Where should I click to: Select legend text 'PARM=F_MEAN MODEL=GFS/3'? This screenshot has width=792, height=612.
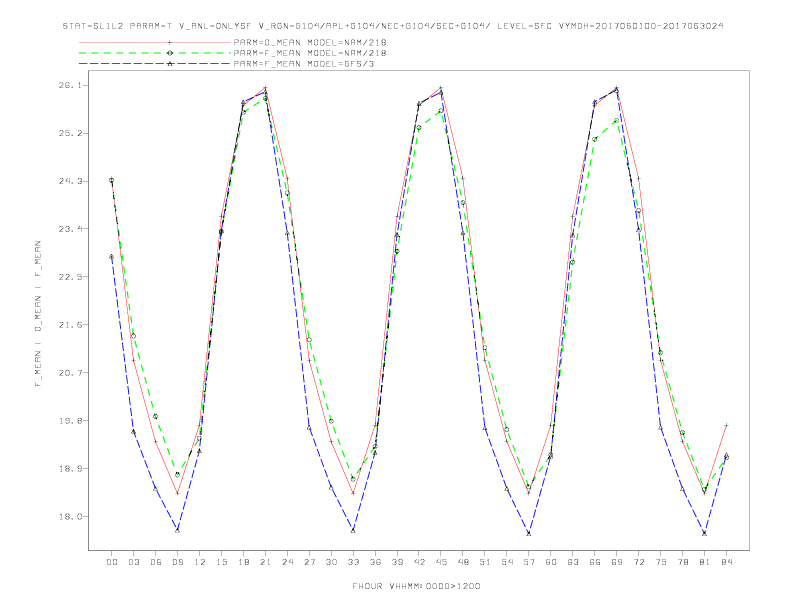point(304,64)
